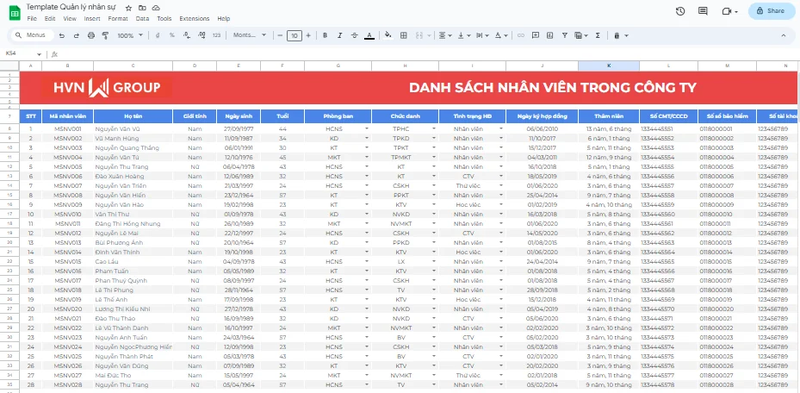Toggle italic formatting
This screenshot has height=393, width=800.
point(340,36)
